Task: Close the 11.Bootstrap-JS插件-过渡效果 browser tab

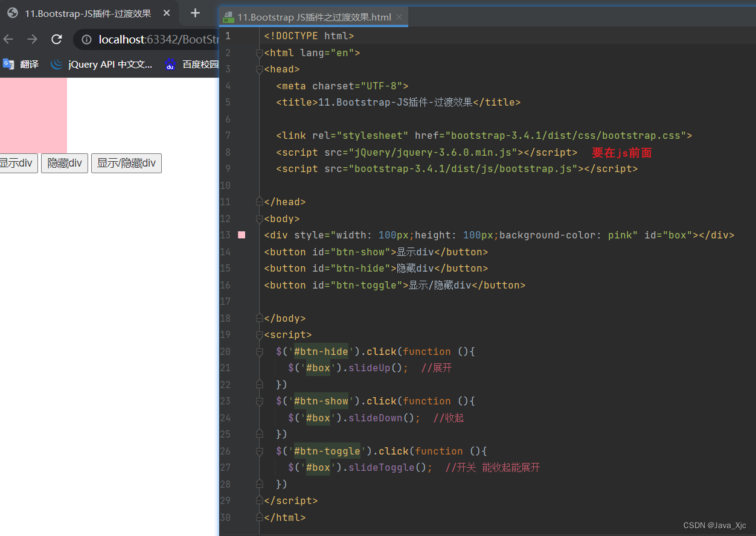Action: point(167,13)
